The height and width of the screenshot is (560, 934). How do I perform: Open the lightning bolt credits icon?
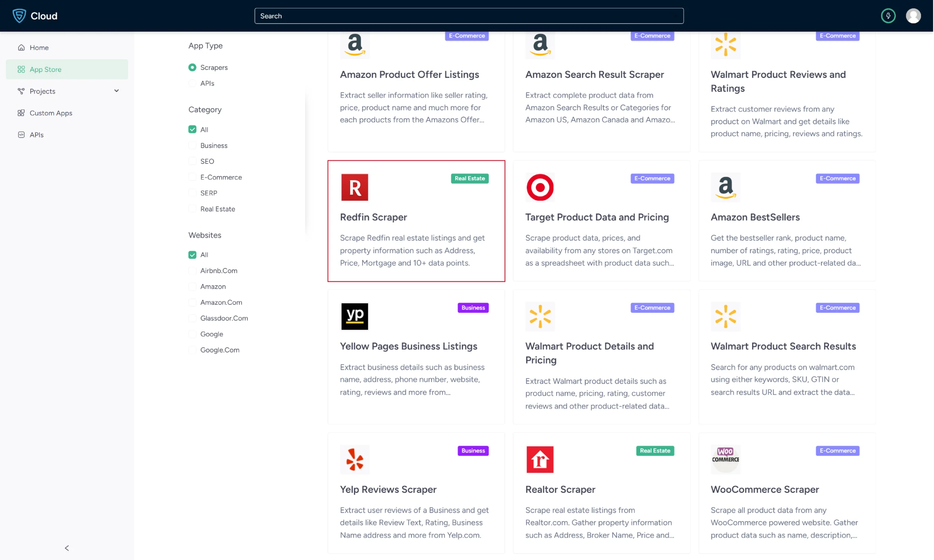click(x=888, y=16)
